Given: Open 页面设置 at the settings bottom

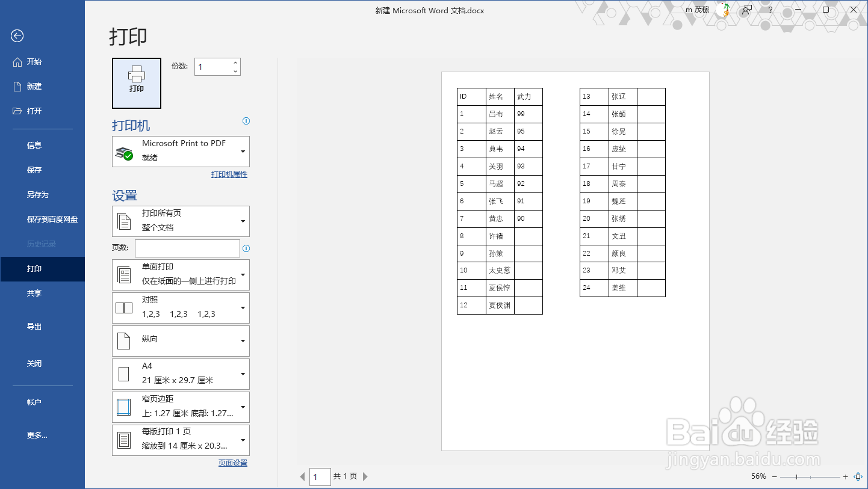Looking at the screenshot, I should coord(232,463).
